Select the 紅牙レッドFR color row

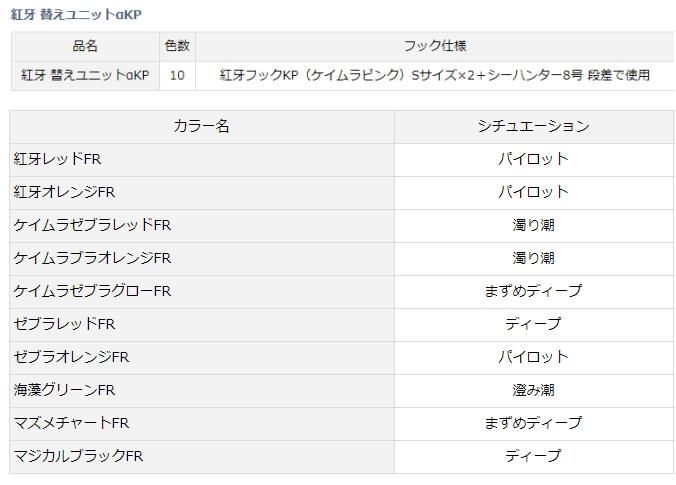(x=58, y=159)
